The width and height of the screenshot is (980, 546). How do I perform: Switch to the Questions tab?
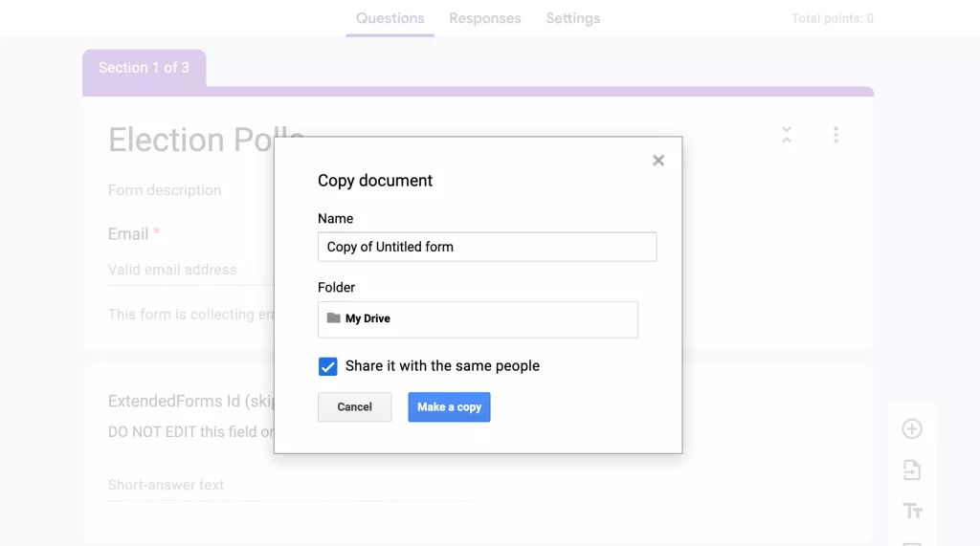click(x=390, y=18)
